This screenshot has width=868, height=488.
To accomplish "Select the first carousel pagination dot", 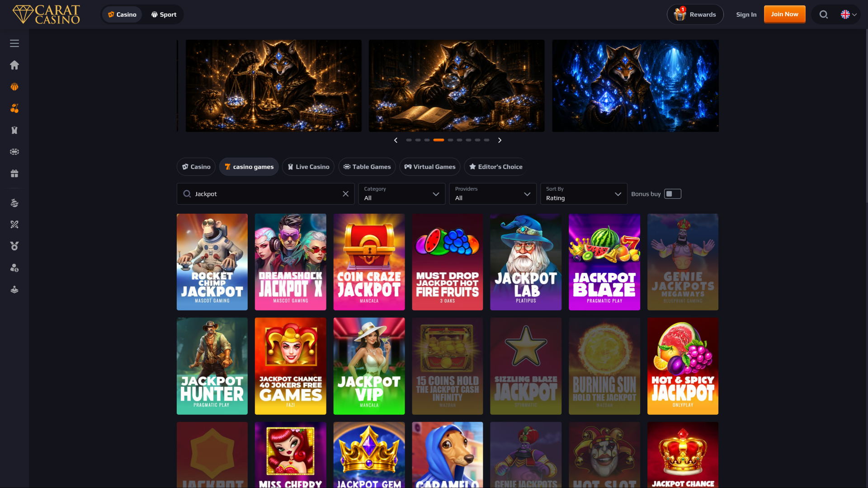I will (409, 140).
